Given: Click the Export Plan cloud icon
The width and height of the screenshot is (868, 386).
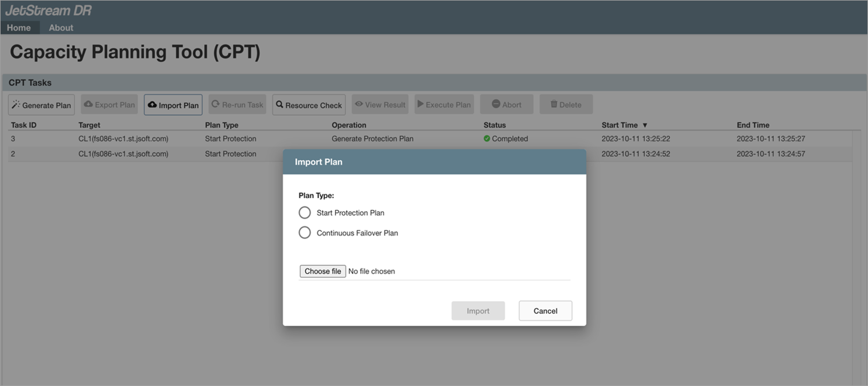Looking at the screenshot, I should (88, 104).
